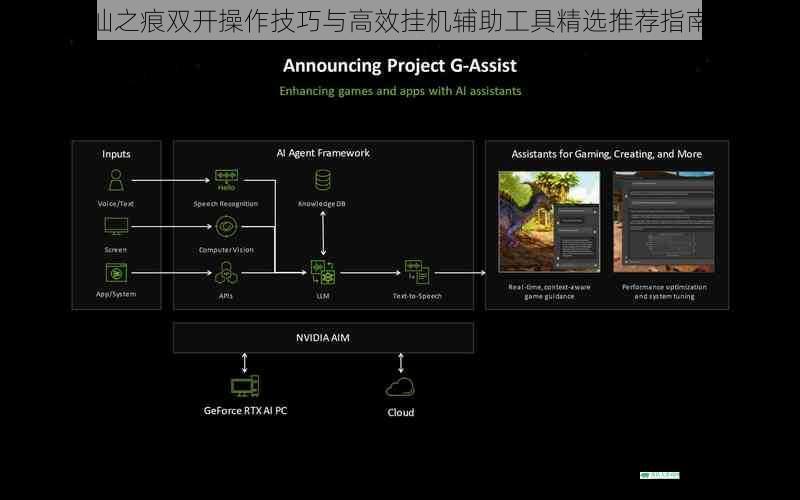Click the 'Computer Vision' label
Screen dimensions: 800x500
click(226, 250)
